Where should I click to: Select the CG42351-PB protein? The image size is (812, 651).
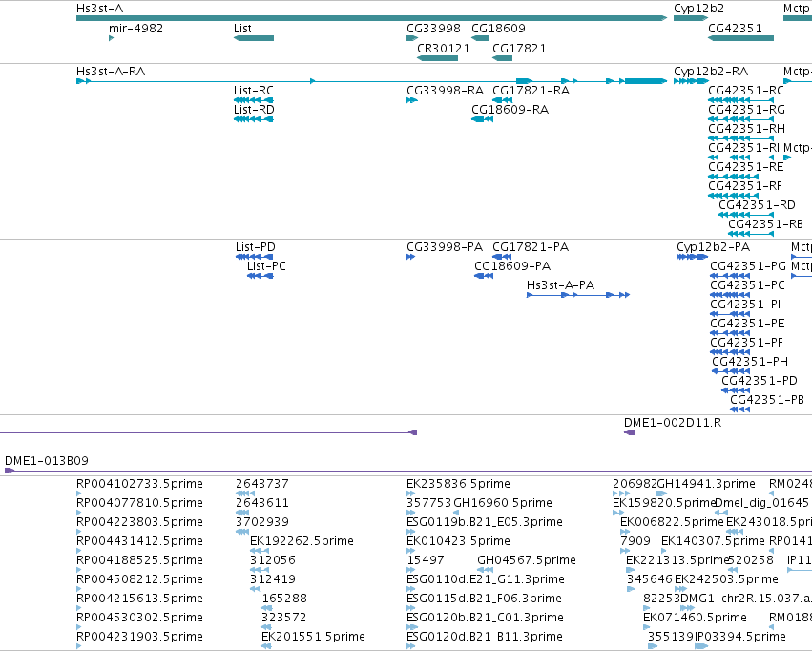tap(740, 409)
